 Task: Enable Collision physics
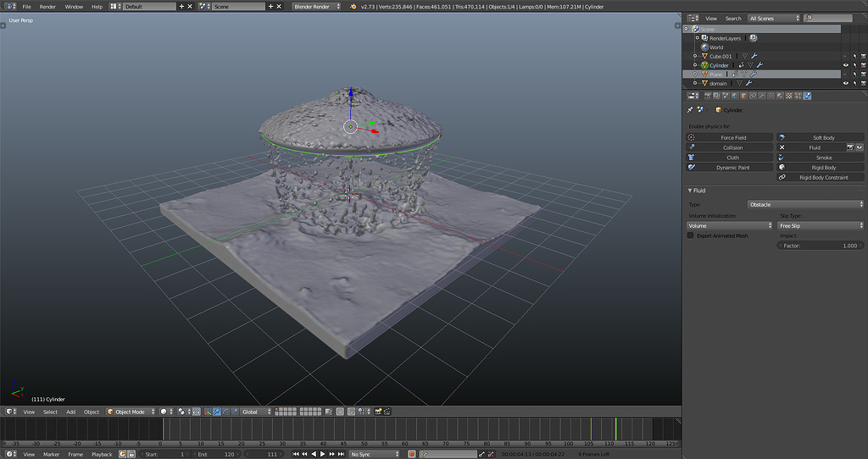[x=730, y=147]
